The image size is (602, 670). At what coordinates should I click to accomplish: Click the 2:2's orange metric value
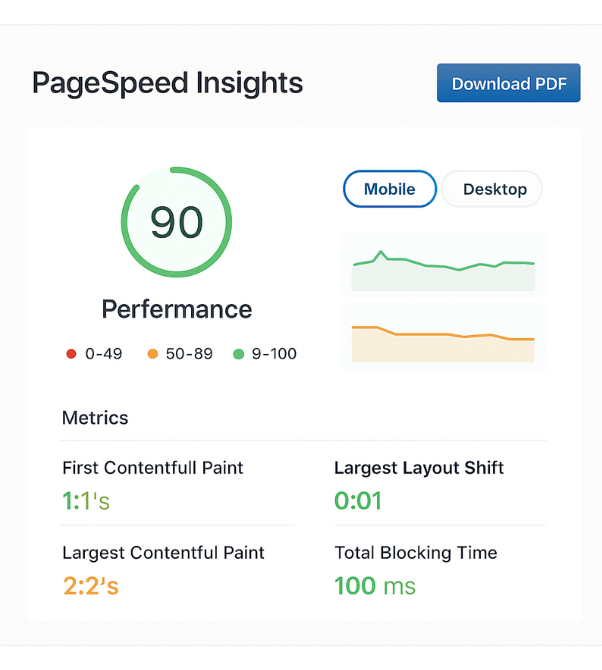pyautogui.click(x=91, y=585)
